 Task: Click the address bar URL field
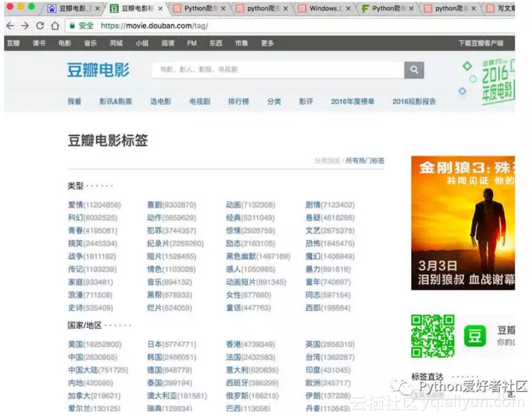[x=289, y=25]
